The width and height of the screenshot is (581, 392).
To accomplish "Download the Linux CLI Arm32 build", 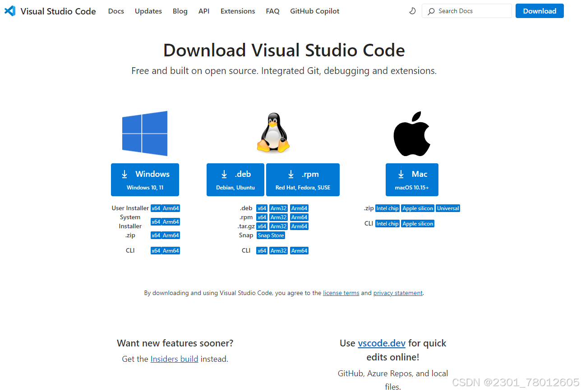I will pyautogui.click(x=279, y=251).
